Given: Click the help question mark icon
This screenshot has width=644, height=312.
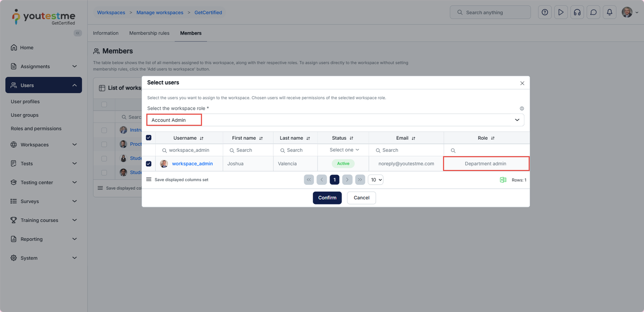Looking at the screenshot, I should tap(545, 12).
